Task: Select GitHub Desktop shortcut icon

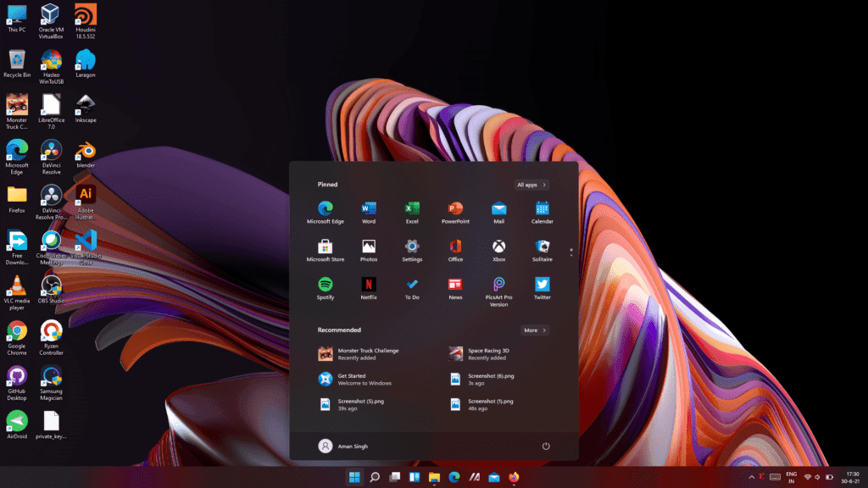Action: click(17, 384)
